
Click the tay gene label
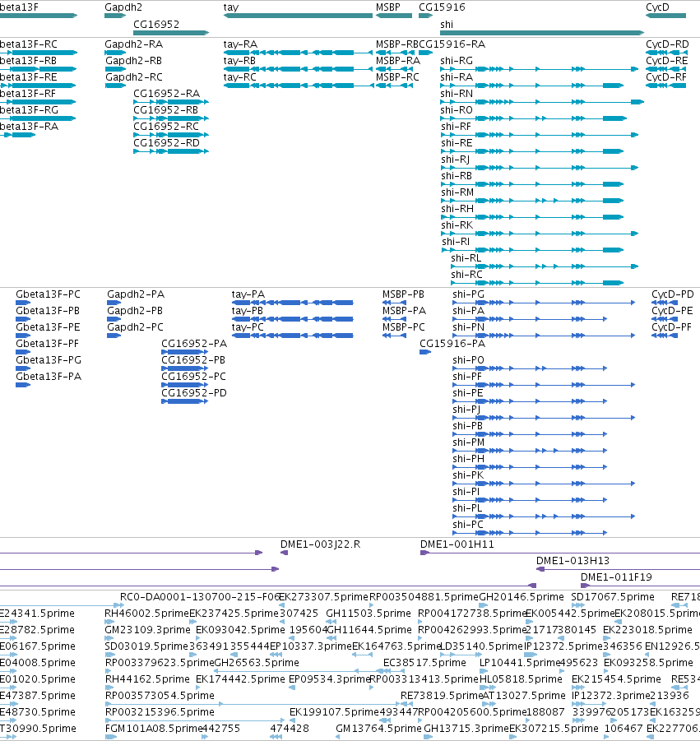pos(231,7)
